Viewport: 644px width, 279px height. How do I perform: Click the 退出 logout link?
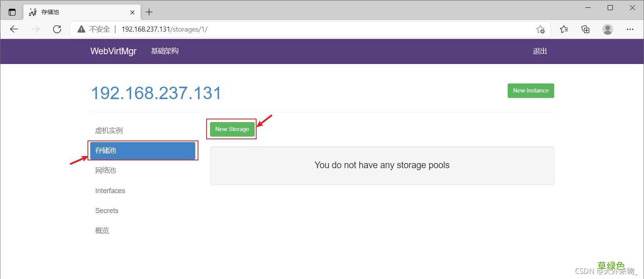pyautogui.click(x=540, y=51)
